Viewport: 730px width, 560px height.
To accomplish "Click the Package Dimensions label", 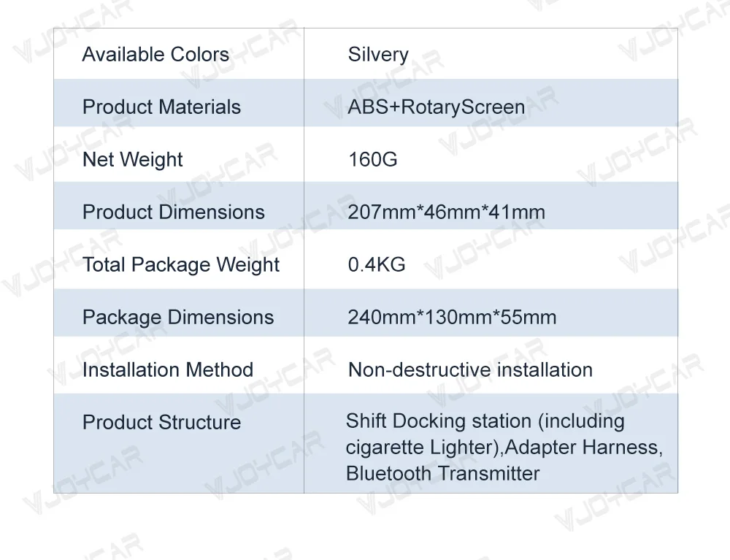I will coord(178,318).
